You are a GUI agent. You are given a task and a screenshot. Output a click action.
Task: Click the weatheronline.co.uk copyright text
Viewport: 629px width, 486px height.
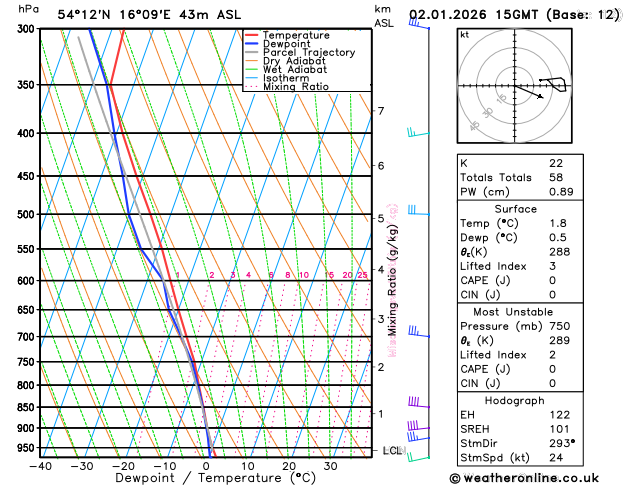(x=524, y=478)
